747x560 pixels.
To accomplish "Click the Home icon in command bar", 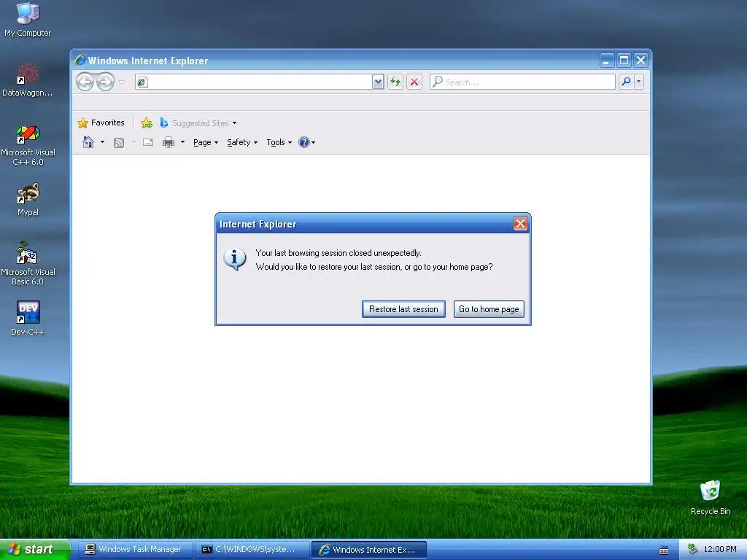I will (88, 142).
